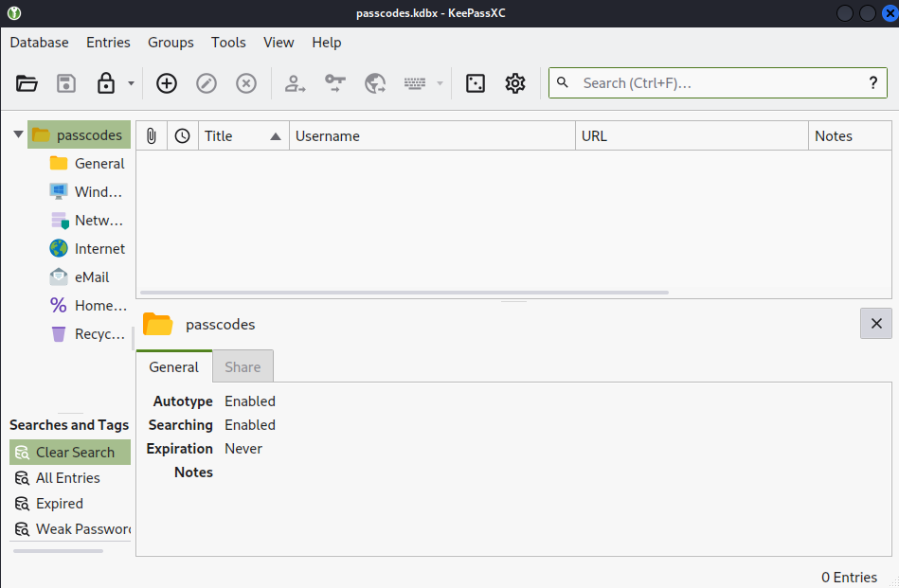899x588 pixels.
Task: Switch to the Share tab
Action: (x=243, y=366)
